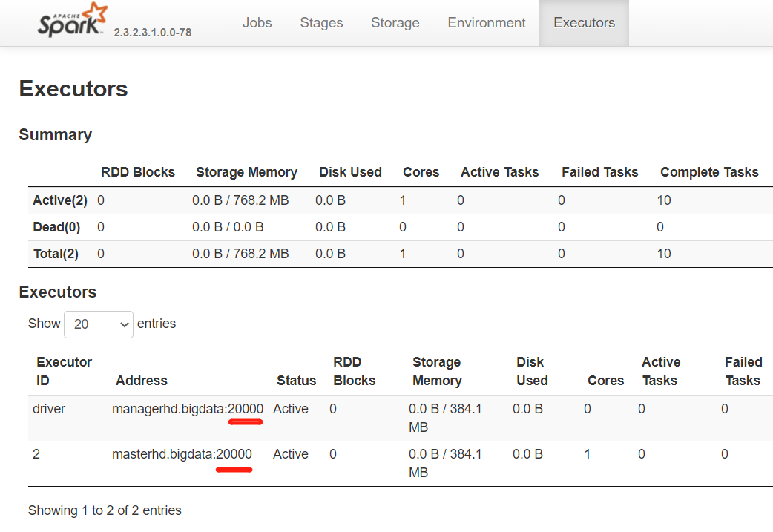
Task: Sort executors table by Storage Memory
Action: [x=437, y=371]
